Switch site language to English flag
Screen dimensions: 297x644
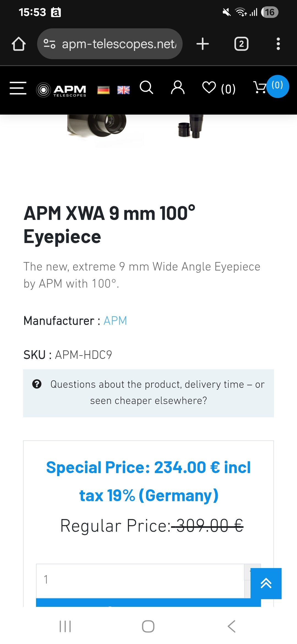coord(123,90)
